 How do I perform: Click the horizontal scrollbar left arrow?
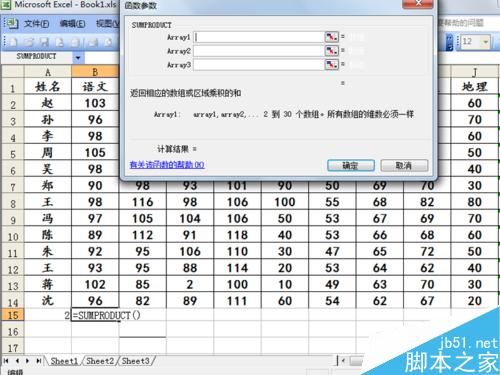pyautogui.click(x=344, y=361)
